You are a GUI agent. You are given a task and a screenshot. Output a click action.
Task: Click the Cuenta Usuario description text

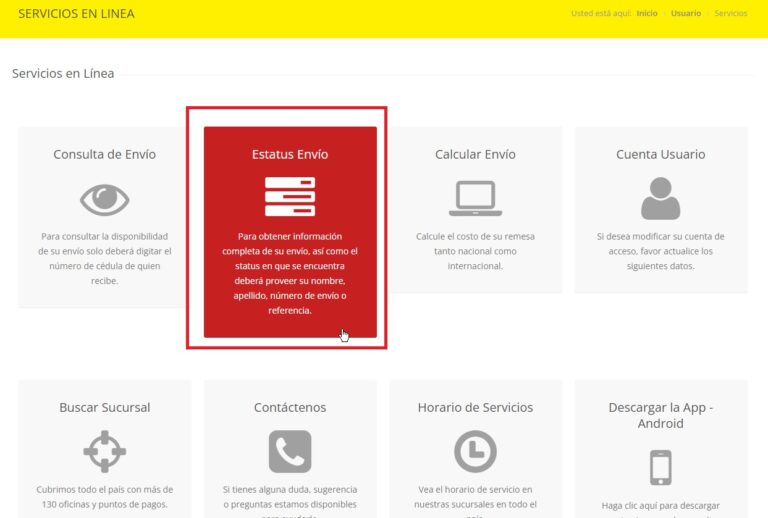click(x=661, y=251)
